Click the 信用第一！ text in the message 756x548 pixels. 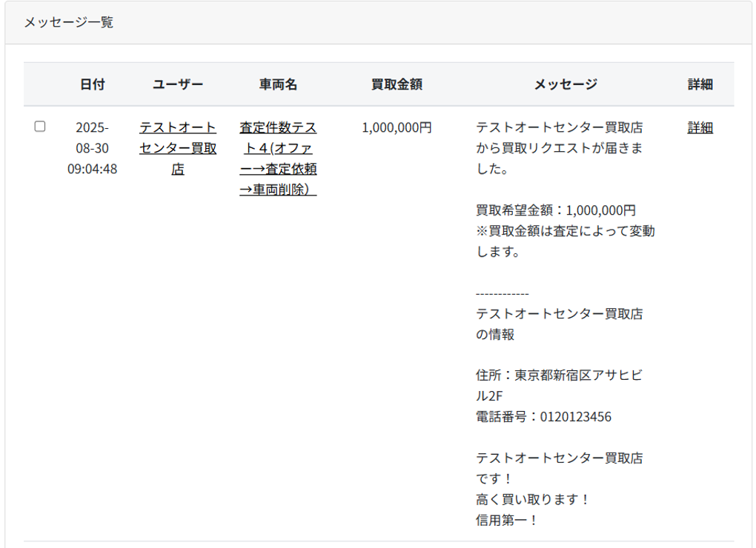(506, 521)
